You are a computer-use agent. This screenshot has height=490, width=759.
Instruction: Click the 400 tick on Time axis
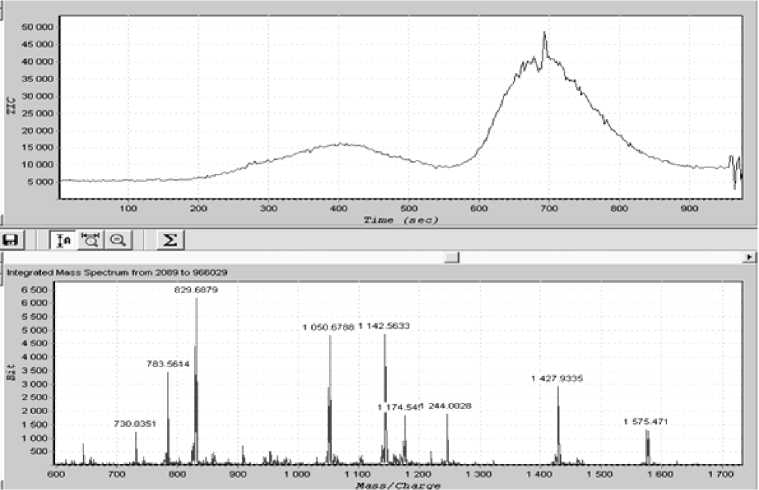tap(339, 209)
